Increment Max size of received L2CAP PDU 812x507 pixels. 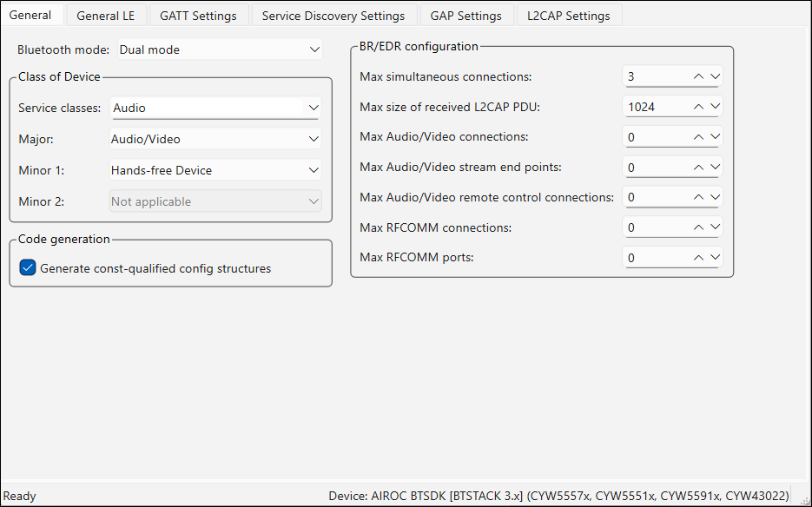tap(698, 107)
